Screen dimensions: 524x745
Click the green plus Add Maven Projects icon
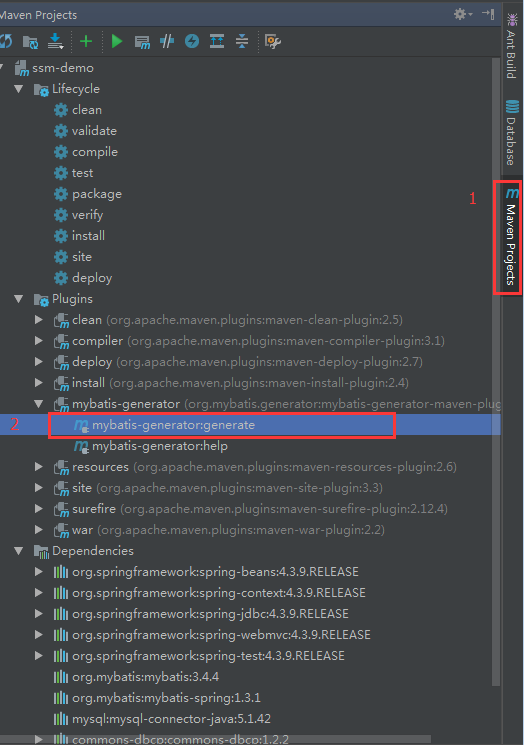tap(86, 41)
